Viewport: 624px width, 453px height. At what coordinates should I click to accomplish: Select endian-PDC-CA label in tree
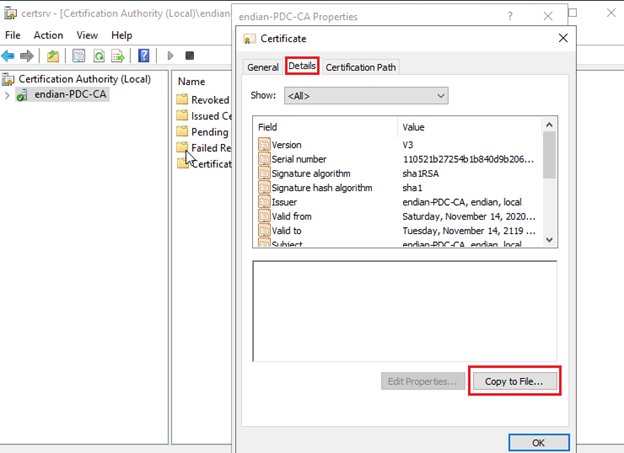(70, 94)
